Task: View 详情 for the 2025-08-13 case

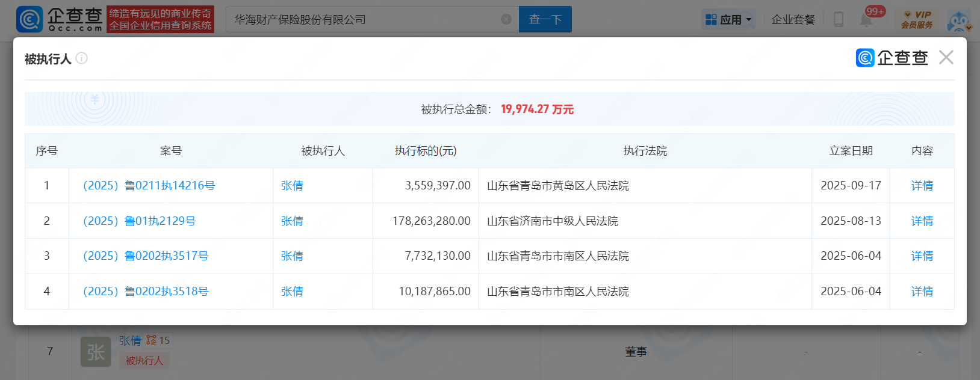Action: (922, 221)
